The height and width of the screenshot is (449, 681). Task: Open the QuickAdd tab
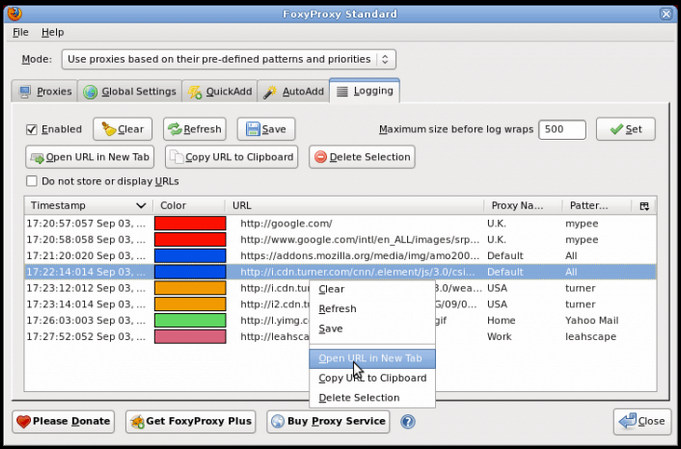(220, 92)
